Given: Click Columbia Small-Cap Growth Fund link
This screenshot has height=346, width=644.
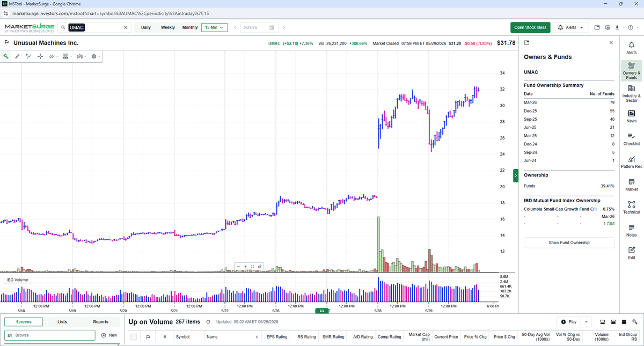Looking at the screenshot, I should click(x=560, y=209).
